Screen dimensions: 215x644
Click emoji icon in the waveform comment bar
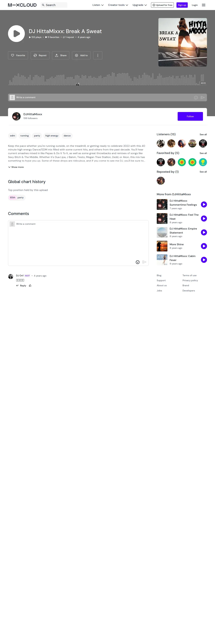[x=196, y=97]
